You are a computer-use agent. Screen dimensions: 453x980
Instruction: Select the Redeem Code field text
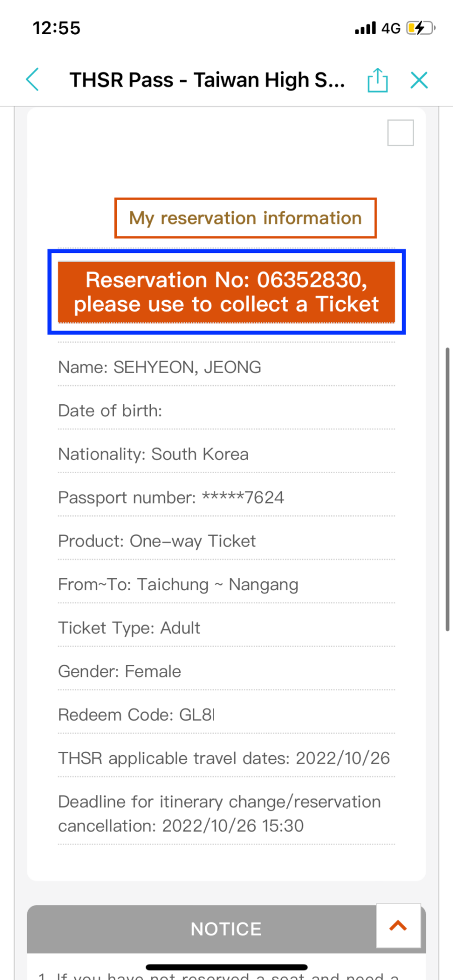(136, 715)
